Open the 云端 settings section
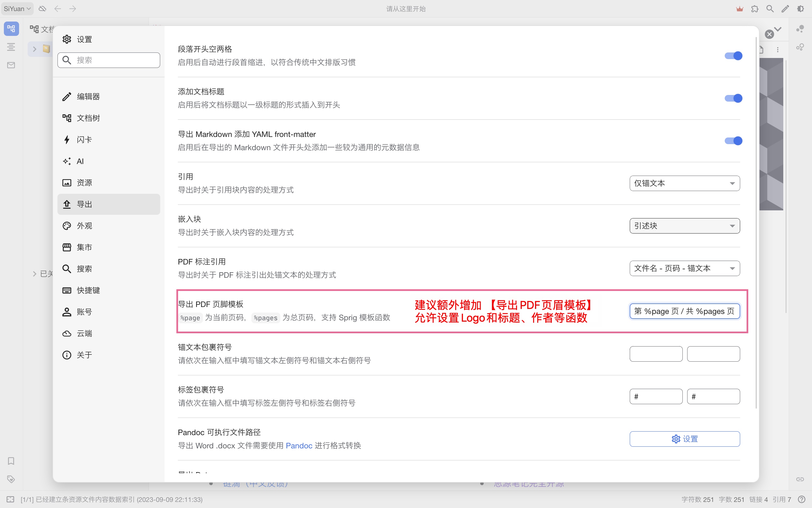Screen dimensions: 812x508 point(84,333)
